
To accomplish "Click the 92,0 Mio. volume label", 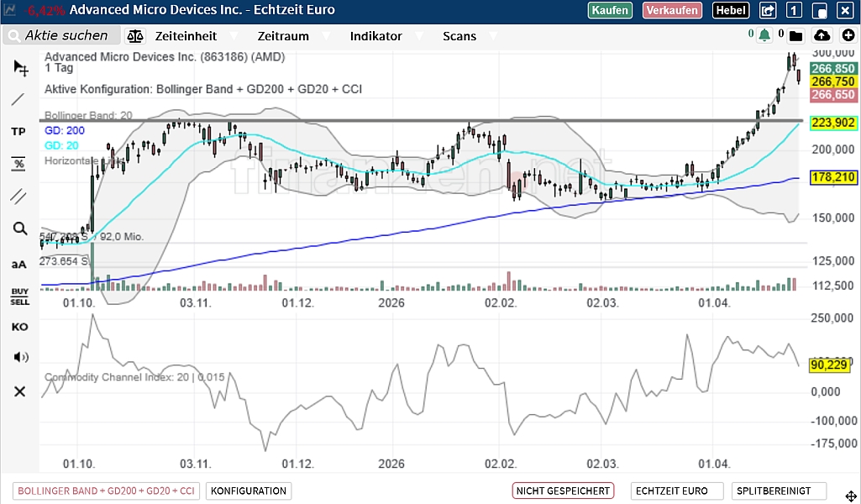I will pyautogui.click(x=121, y=237).
